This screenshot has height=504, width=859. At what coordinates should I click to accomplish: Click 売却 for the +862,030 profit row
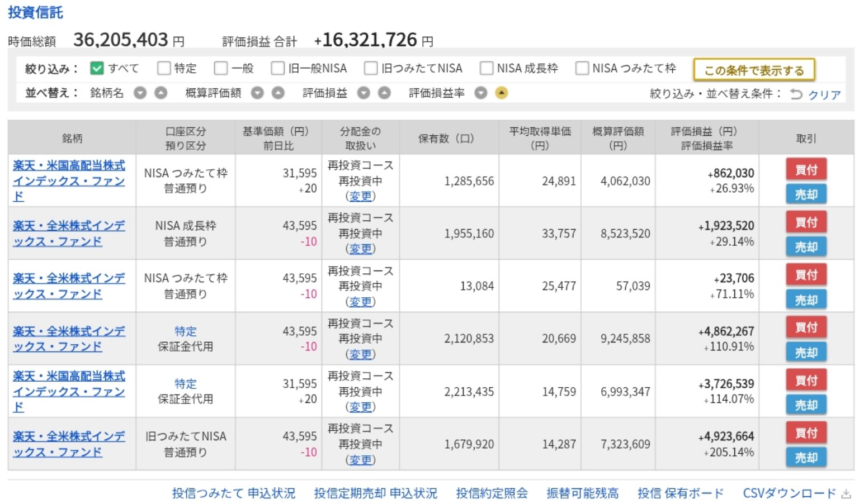(806, 194)
